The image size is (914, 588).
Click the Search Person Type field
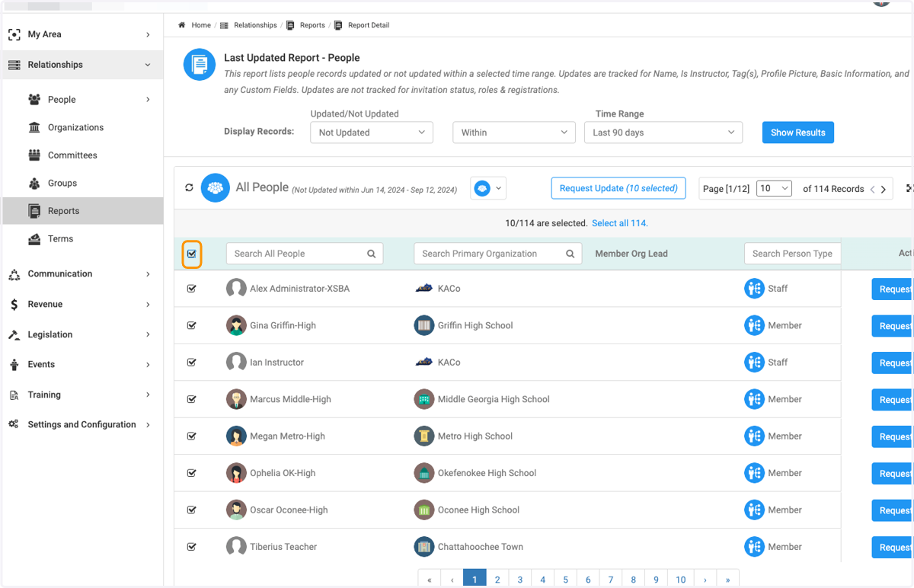coord(792,254)
